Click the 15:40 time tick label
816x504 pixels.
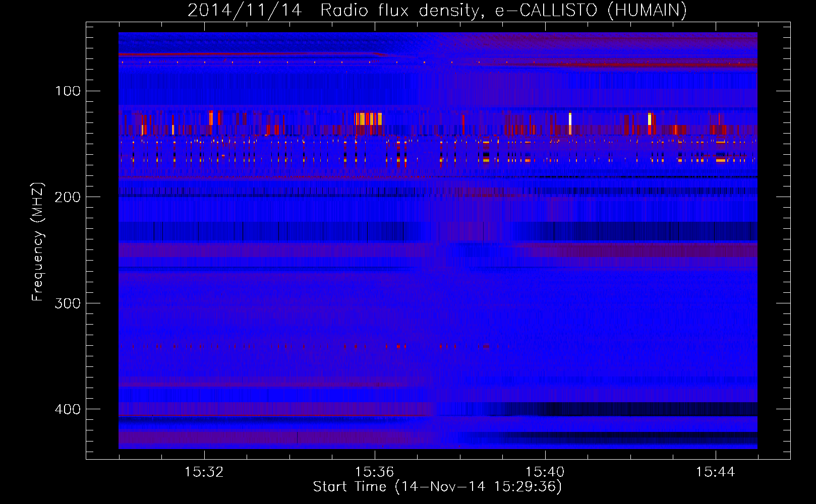pyautogui.click(x=545, y=472)
